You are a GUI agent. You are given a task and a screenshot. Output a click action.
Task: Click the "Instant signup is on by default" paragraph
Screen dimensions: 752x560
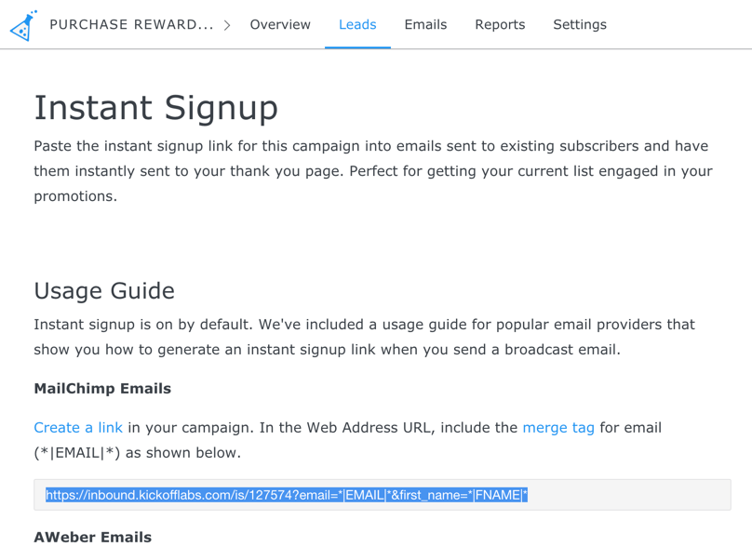click(364, 337)
